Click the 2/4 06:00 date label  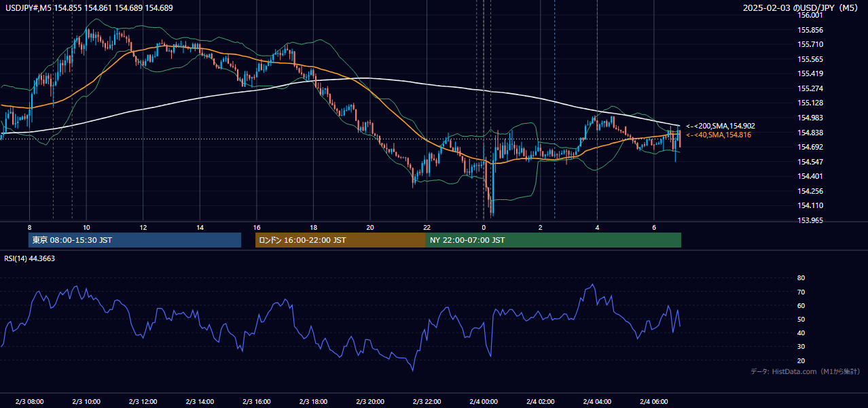(654, 401)
